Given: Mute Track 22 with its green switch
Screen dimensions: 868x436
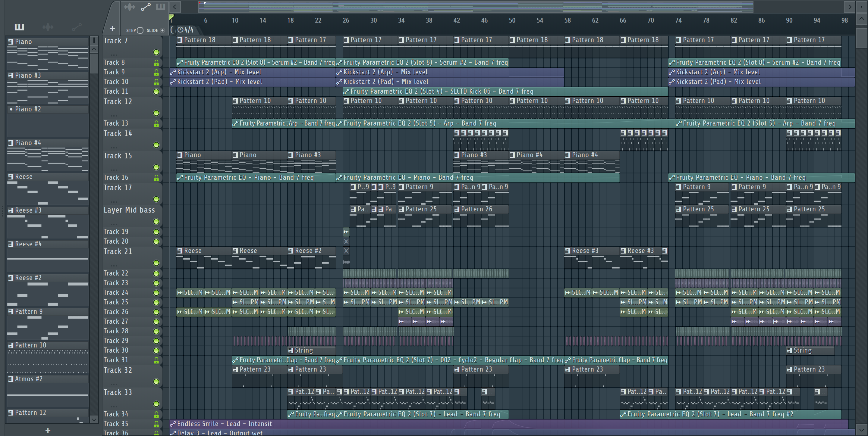Looking at the screenshot, I should coord(156,273).
